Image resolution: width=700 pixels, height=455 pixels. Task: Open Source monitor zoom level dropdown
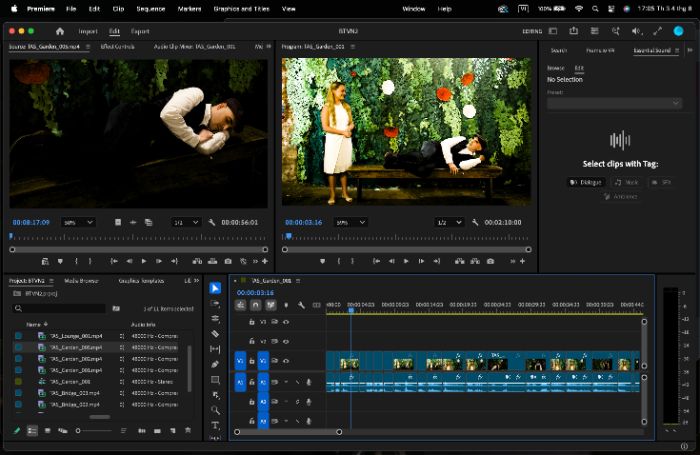coord(79,222)
